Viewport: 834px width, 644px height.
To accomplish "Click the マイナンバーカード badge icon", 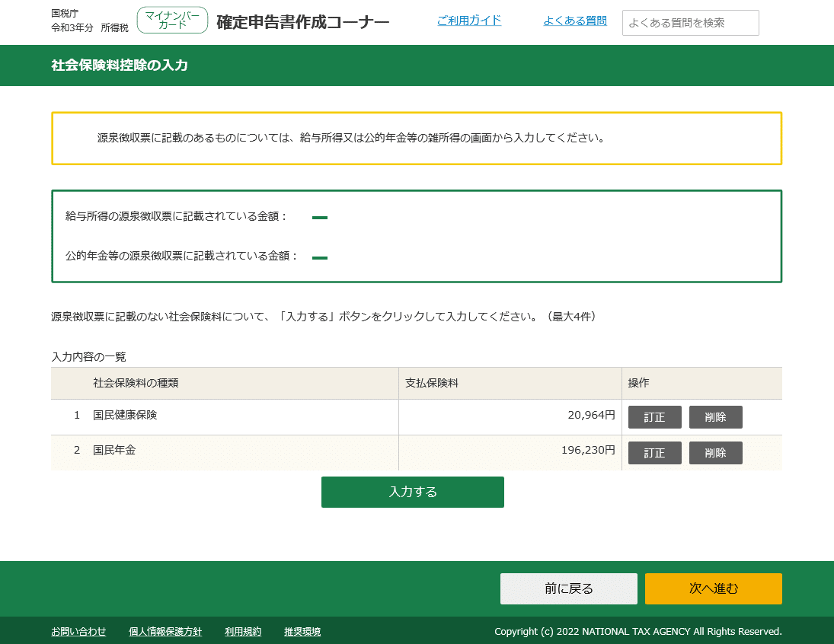I will [x=172, y=20].
